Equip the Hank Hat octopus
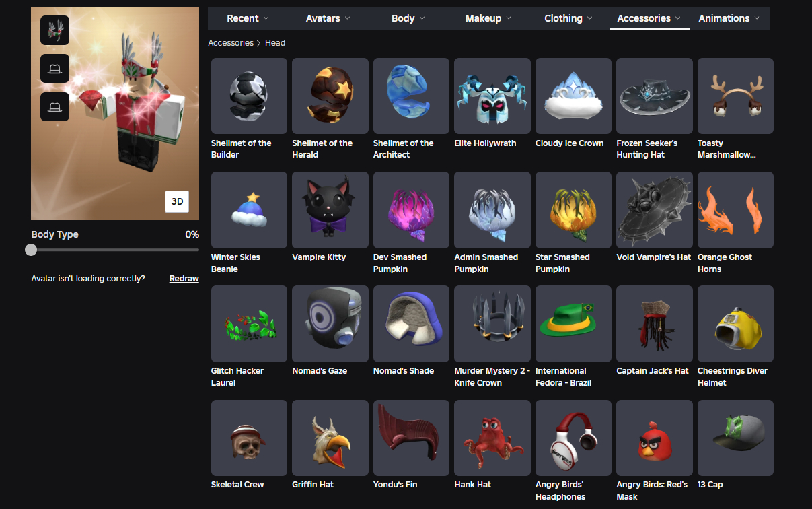This screenshot has height=509, width=812. [492, 438]
